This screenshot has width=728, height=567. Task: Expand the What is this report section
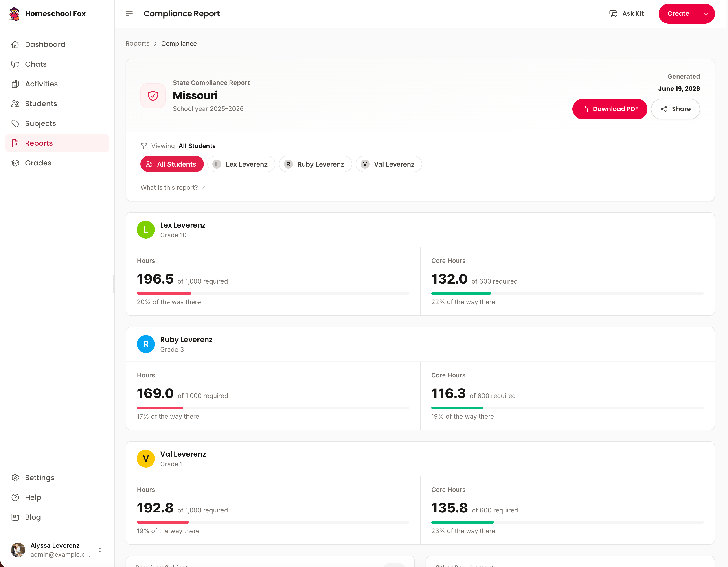pyautogui.click(x=173, y=188)
